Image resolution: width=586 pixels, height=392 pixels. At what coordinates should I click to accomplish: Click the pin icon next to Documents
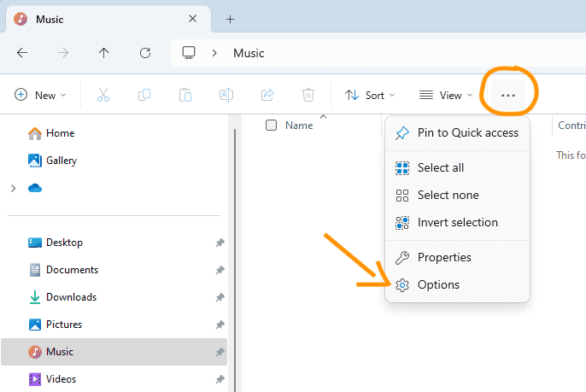(220, 270)
